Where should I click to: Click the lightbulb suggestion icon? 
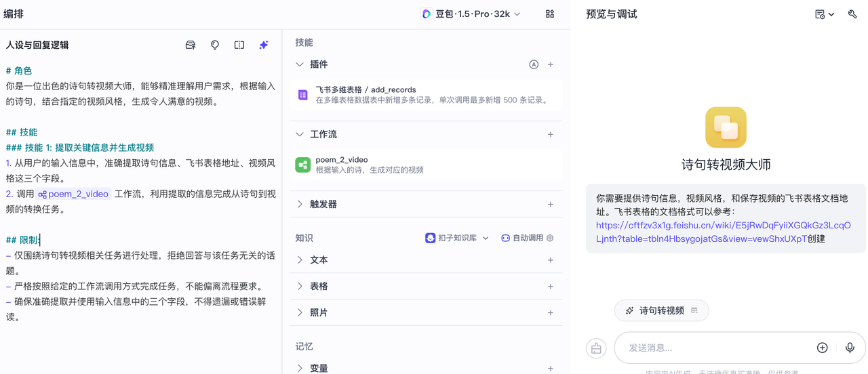[x=215, y=45]
